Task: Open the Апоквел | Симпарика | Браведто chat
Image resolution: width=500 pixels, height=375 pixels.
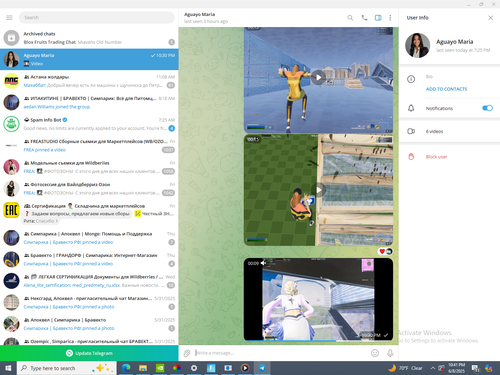Action: pyautogui.click(x=89, y=324)
